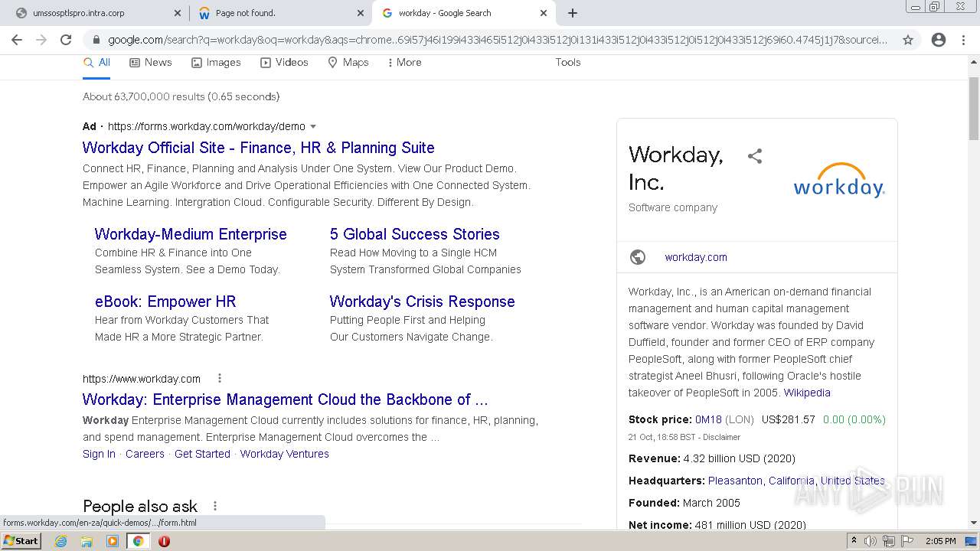The width and height of the screenshot is (980, 551).
Task: Show hidden system tray icons
Action: [x=854, y=541]
